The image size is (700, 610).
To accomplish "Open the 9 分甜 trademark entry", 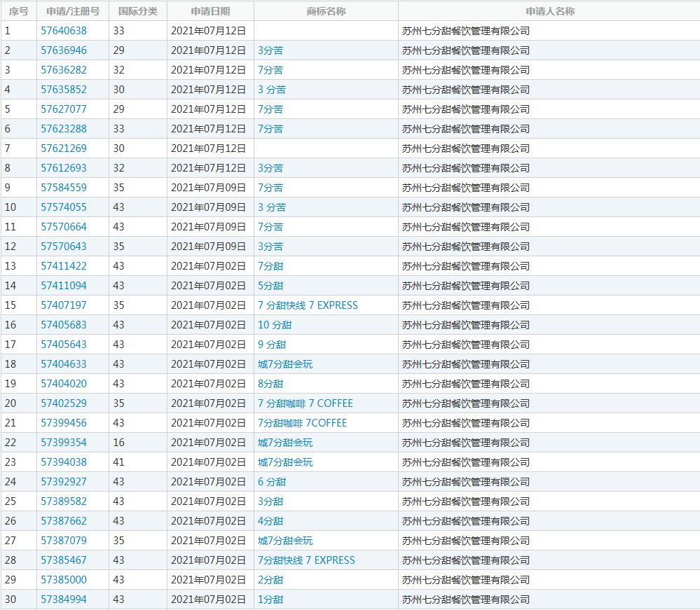I will (272, 345).
